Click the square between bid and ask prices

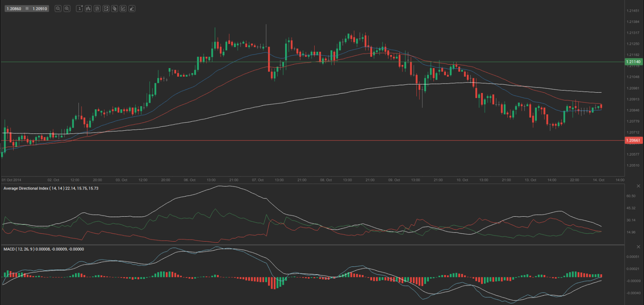click(27, 9)
